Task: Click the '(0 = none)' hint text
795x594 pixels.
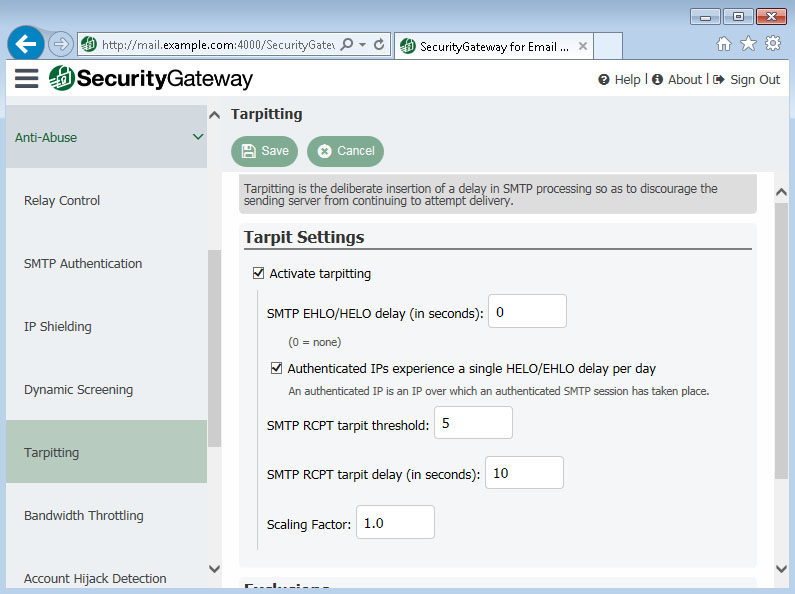Action: tap(314, 342)
